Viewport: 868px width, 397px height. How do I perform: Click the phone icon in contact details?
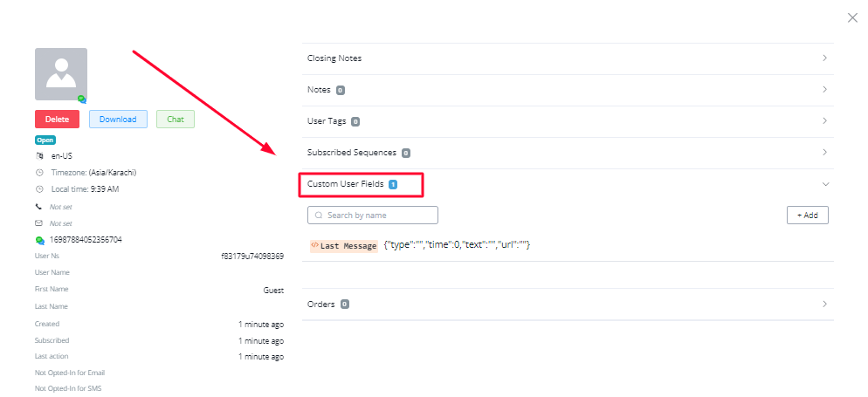tap(39, 207)
